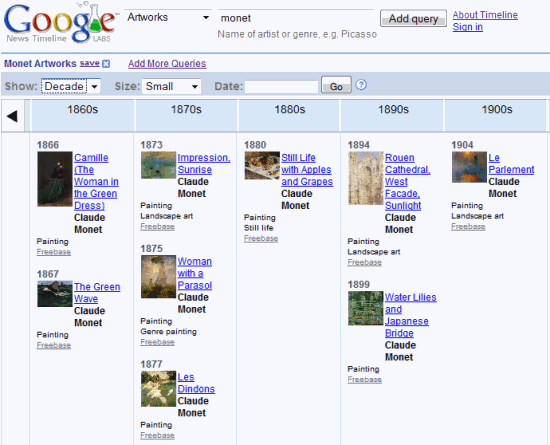
Task: Click The Green Wave title link
Action: click(x=97, y=293)
